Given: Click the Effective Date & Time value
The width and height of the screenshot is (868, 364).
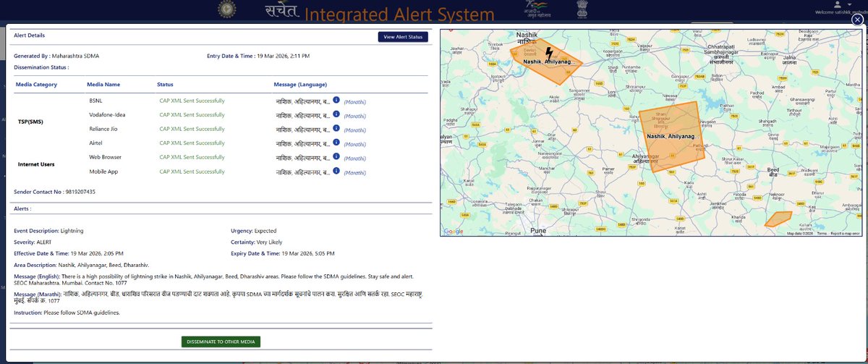Looking at the screenshot, I should (97, 253).
